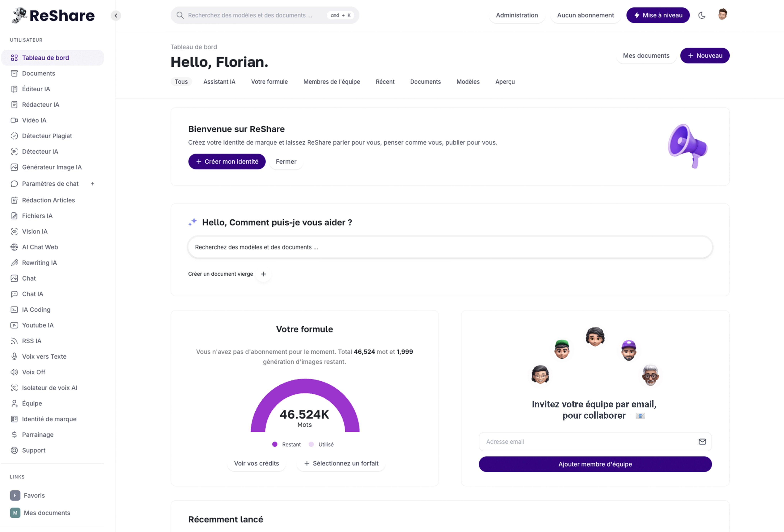Screen dimensions: 784x532
Task: Collapse the sidebar with the chevron button
Action: click(x=116, y=16)
